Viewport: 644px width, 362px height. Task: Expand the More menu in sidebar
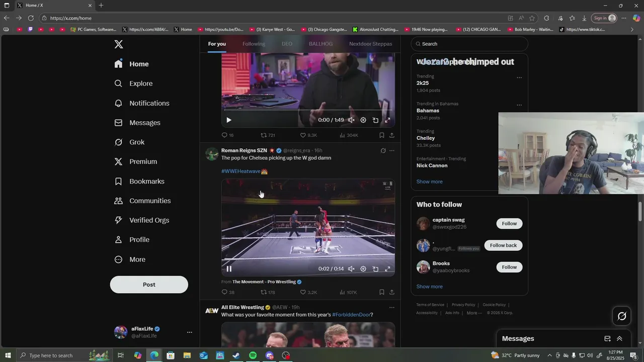pyautogui.click(x=130, y=259)
